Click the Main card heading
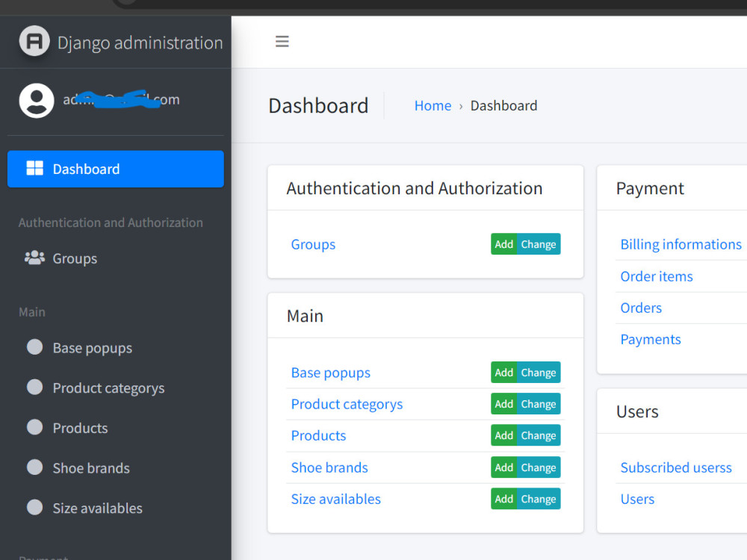 (x=305, y=316)
